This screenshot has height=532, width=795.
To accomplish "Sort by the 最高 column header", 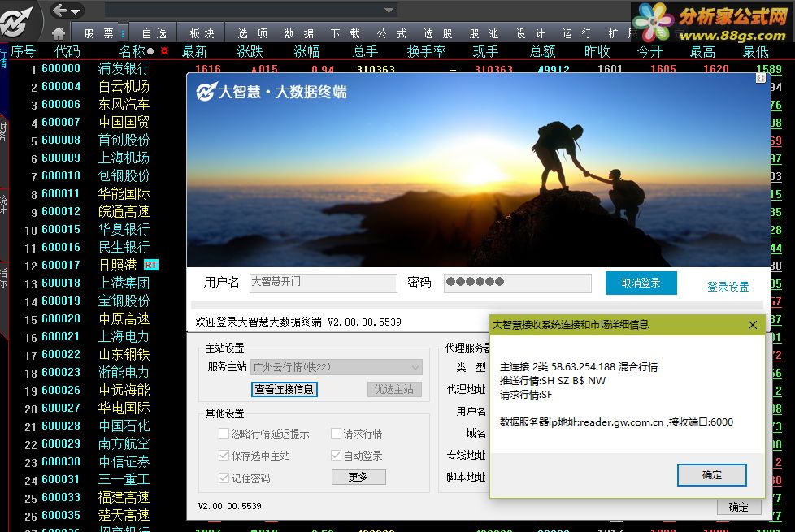I will pos(702,51).
